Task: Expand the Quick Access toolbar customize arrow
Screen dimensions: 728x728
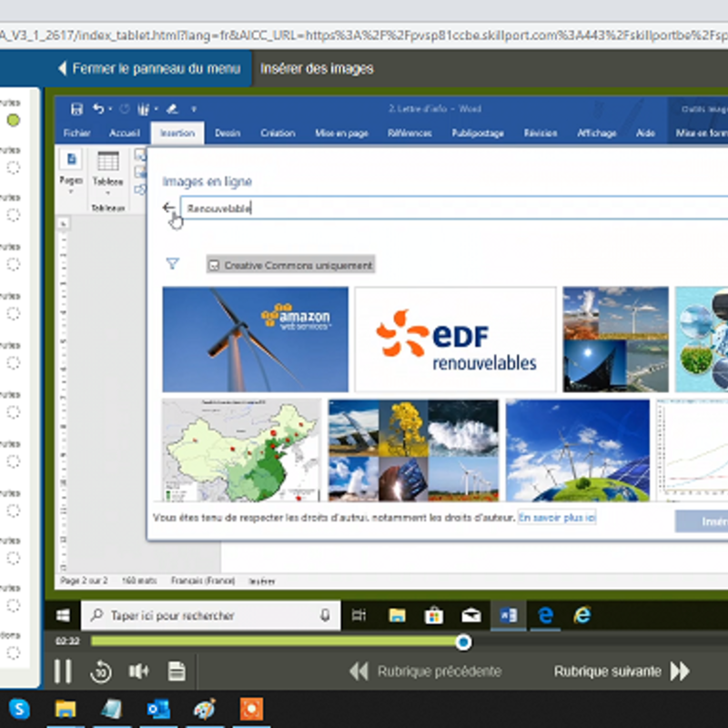Action: pyautogui.click(x=194, y=109)
